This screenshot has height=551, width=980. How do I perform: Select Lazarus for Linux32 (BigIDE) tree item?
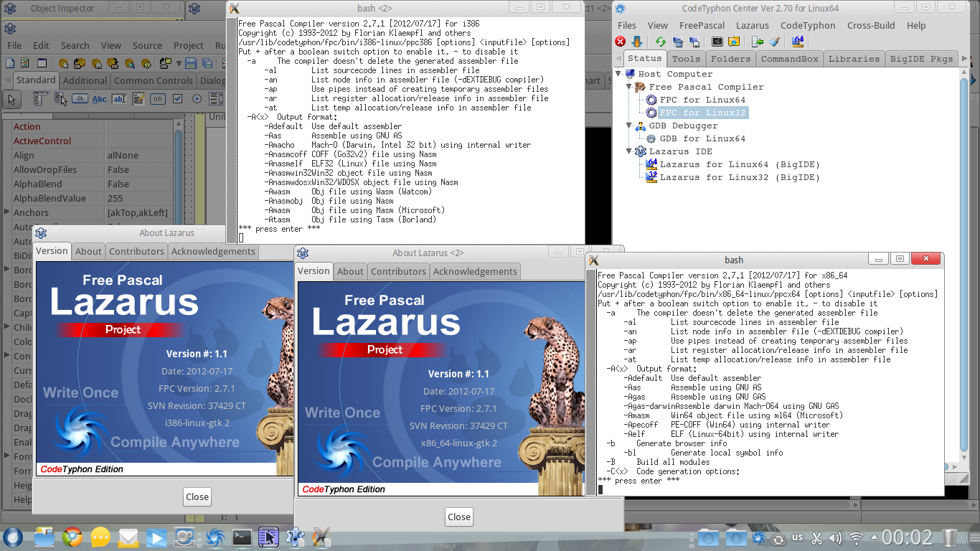(739, 177)
